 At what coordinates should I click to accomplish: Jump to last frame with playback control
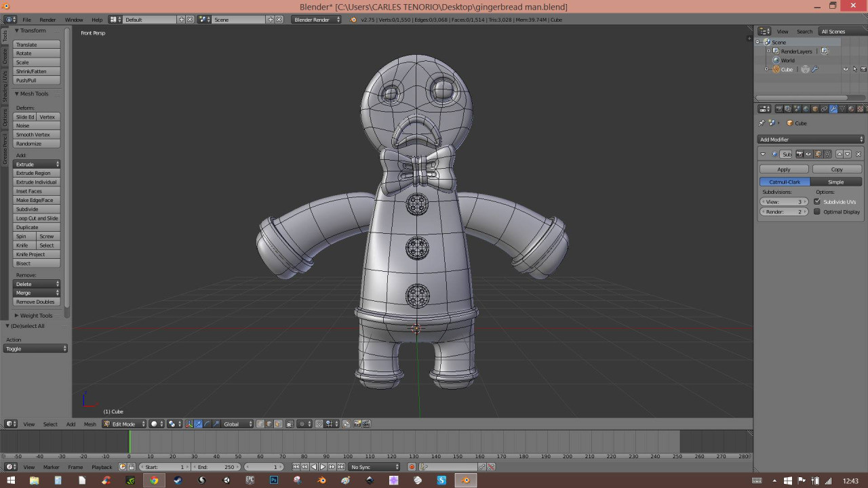coord(341,467)
